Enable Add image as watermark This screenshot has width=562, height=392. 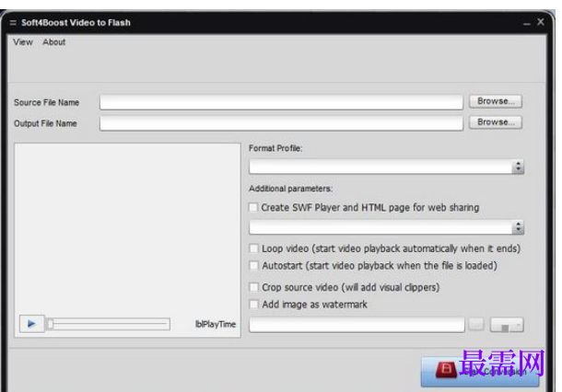pyautogui.click(x=253, y=305)
